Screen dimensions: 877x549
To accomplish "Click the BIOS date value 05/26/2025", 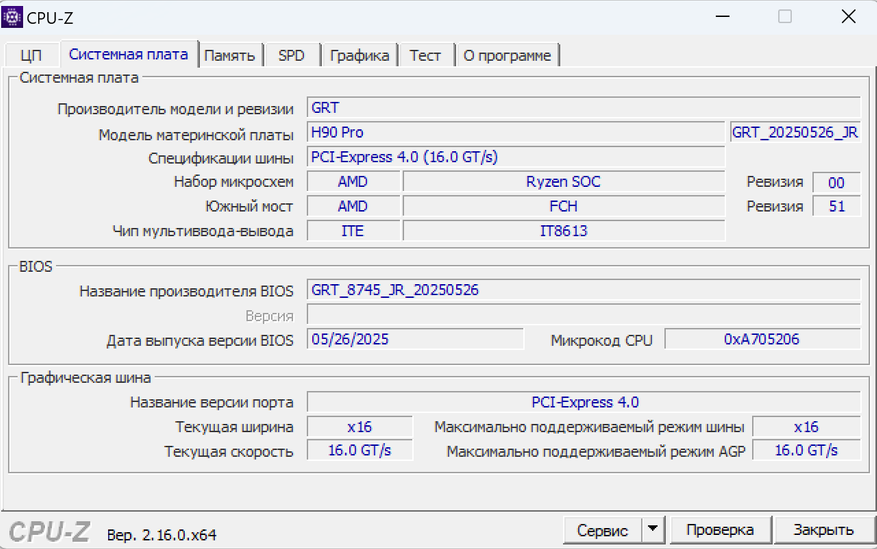I will coord(415,339).
